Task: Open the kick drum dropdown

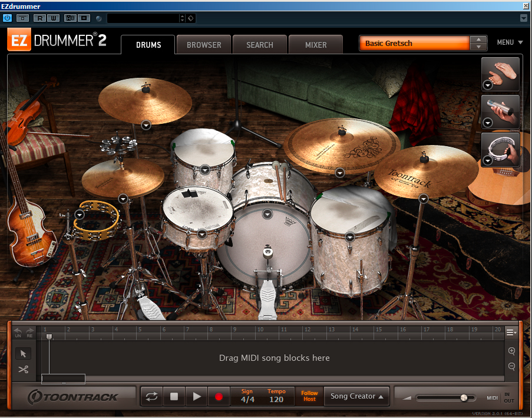Action: pyautogui.click(x=267, y=214)
